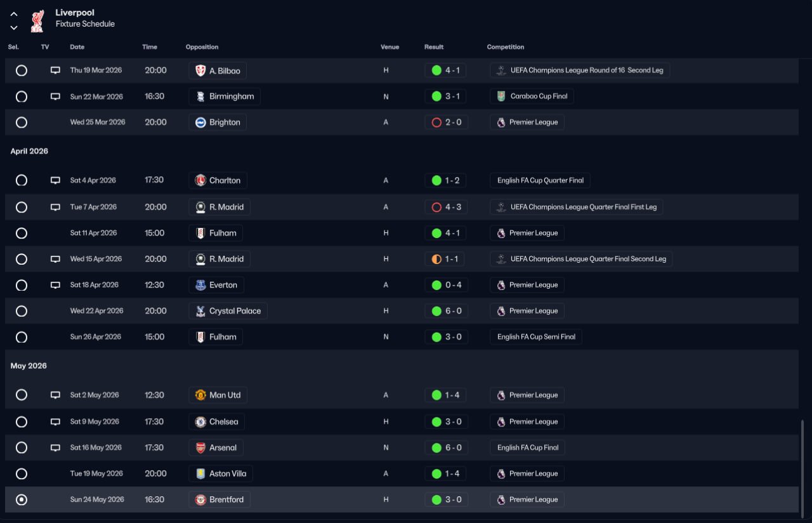The width and height of the screenshot is (812, 523).
Task: Click the selected Brentford fixture radio button
Action: coord(22,500)
